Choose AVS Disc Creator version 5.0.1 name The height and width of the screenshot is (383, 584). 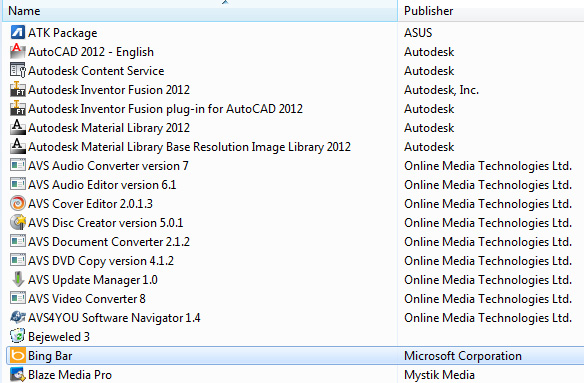[106, 223]
